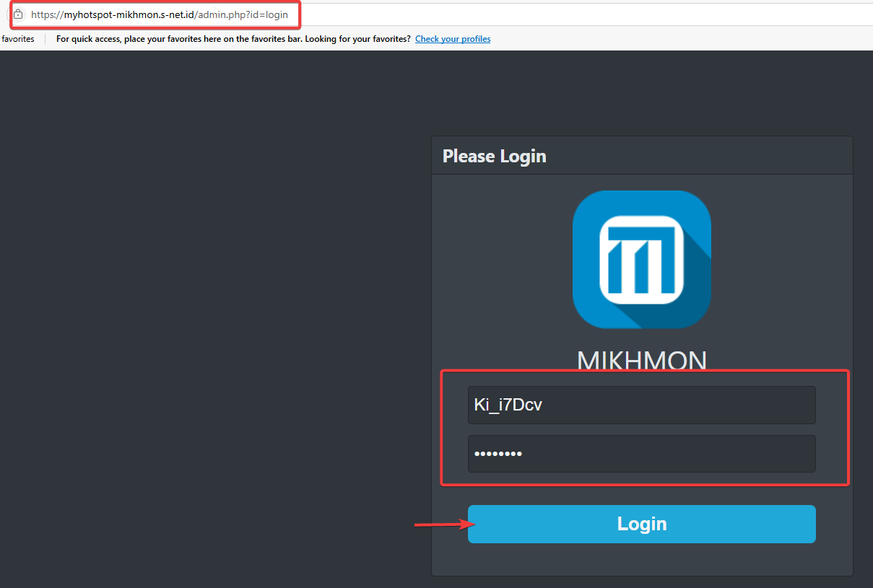Open the 'Check your profiles' link
The image size is (873, 588).
tap(453, 39)
